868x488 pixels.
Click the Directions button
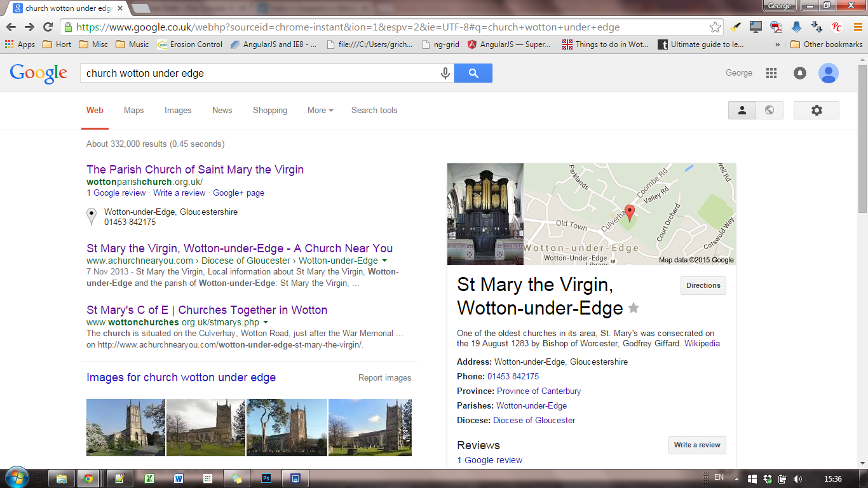pos(703,285)
